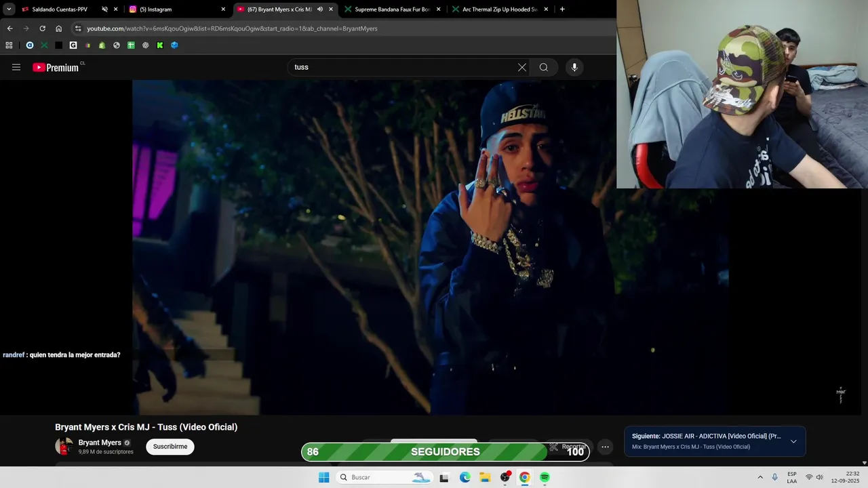
Task: Click the Windows taskbar Buscar search box
Action: click(x=384, y=477)
